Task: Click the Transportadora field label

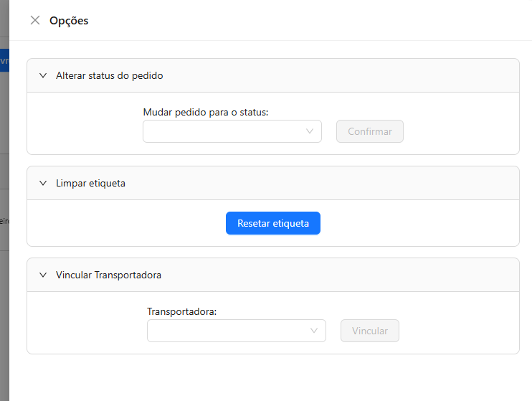Action: click(x=181, y=312)
